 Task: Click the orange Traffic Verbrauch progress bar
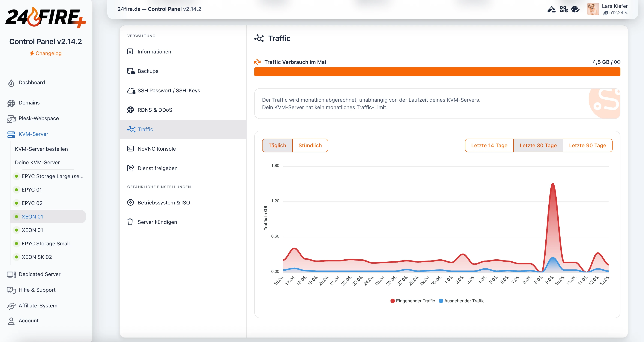[x=437, y=72]
